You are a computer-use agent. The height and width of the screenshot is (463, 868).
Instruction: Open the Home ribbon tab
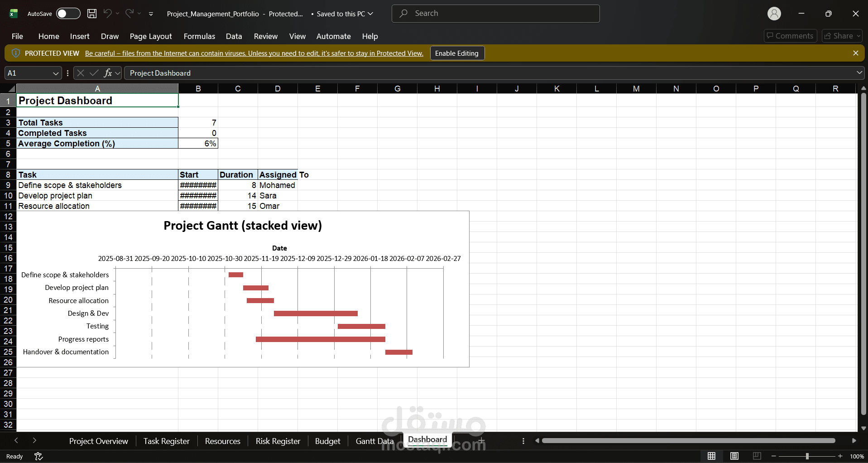48,36
